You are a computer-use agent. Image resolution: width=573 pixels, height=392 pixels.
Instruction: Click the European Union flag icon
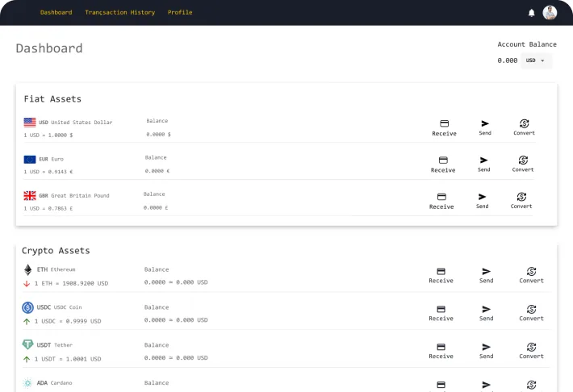click(30, 159)
